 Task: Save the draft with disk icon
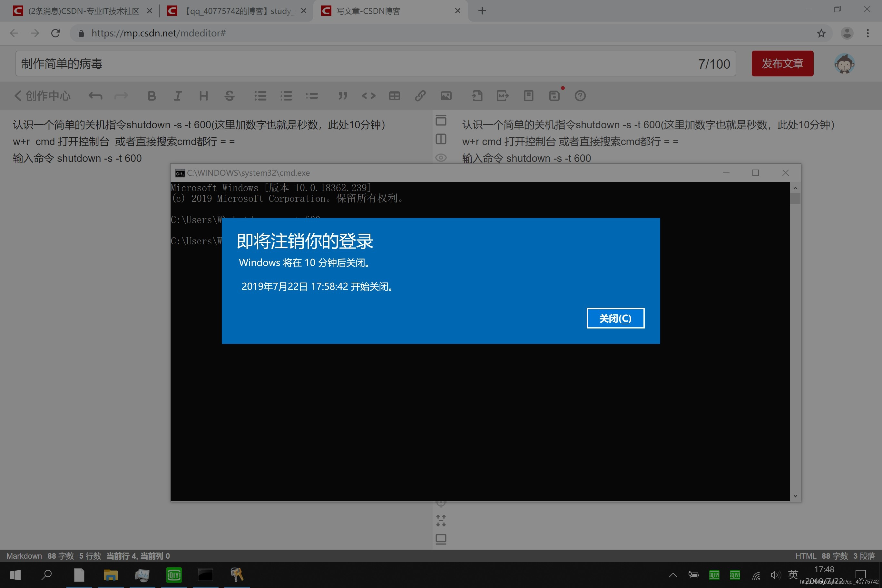point(554,96)
